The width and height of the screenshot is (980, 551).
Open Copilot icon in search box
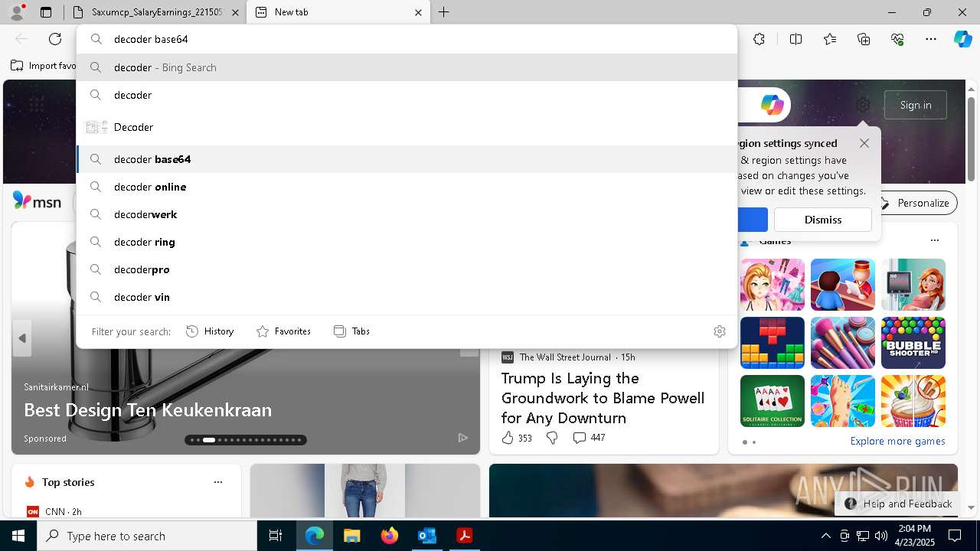click(x=772, y=105)
